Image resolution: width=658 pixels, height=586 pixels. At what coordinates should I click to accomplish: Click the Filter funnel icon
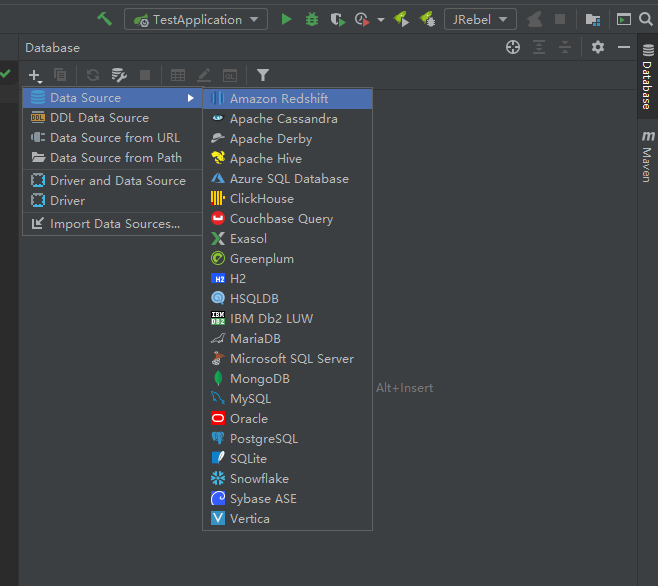click(263, 75)
